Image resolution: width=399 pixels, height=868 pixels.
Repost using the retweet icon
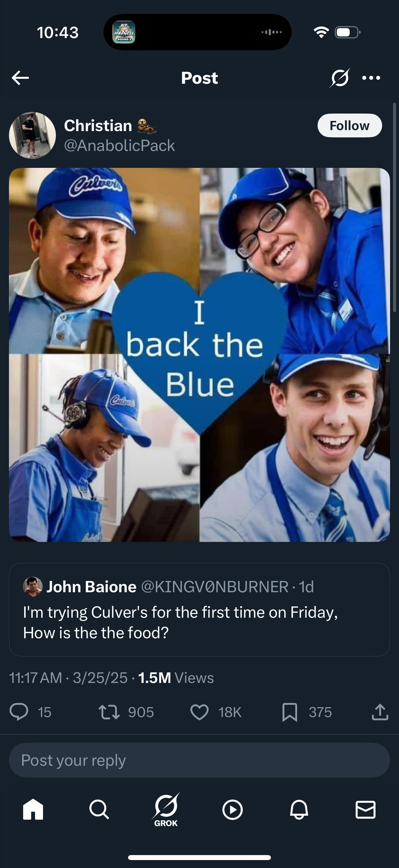point(109,712)
